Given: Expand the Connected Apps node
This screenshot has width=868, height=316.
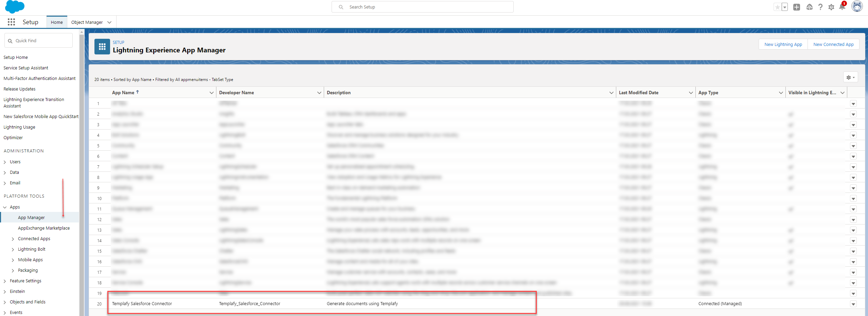Looking at the screenshot, I should tap(13, 239).
